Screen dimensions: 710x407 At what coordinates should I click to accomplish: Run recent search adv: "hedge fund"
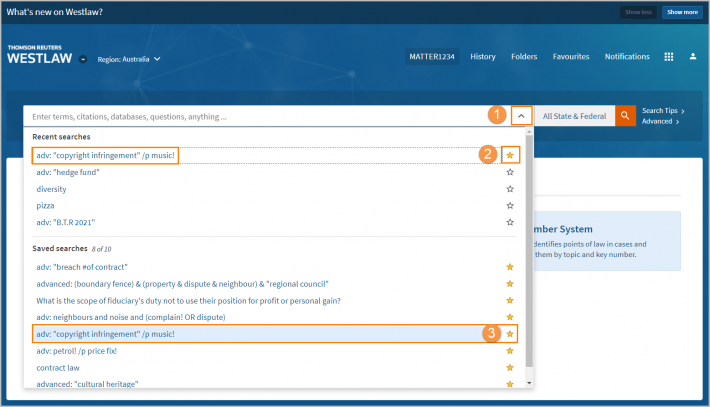(68, 172)
